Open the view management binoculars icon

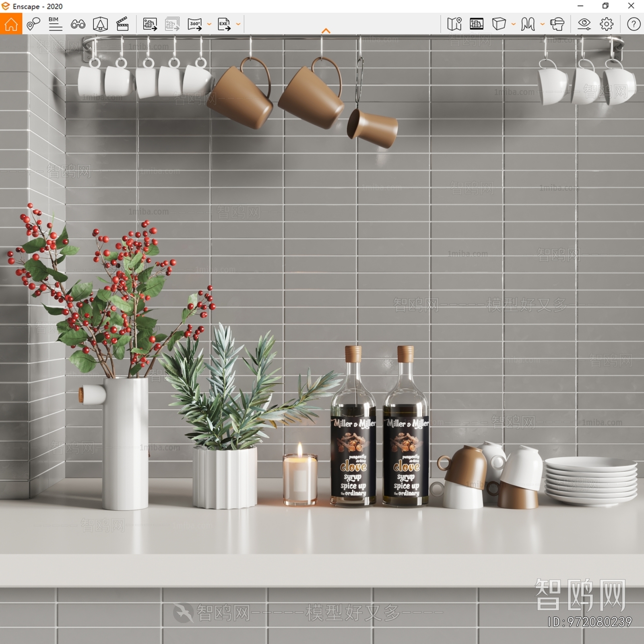(78, 24)
